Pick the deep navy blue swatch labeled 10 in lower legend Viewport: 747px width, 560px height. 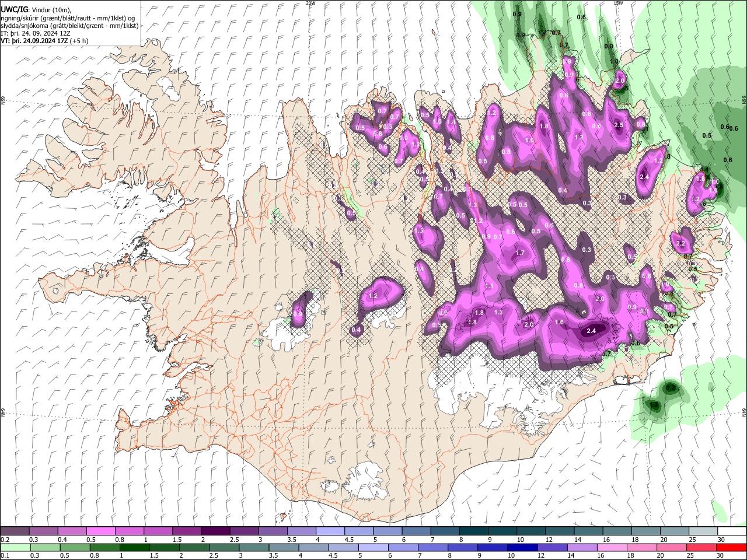pos(522,547)
